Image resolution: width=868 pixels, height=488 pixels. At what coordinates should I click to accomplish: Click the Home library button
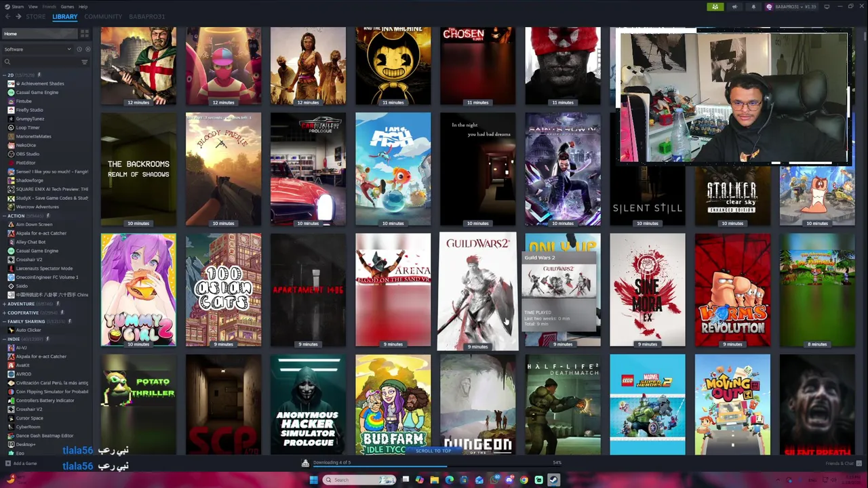coord(39,33)
